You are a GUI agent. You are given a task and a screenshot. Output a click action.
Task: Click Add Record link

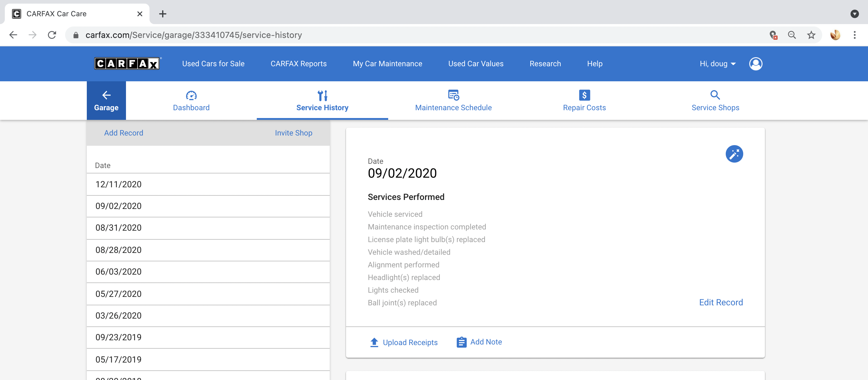(x=124, y=133)
